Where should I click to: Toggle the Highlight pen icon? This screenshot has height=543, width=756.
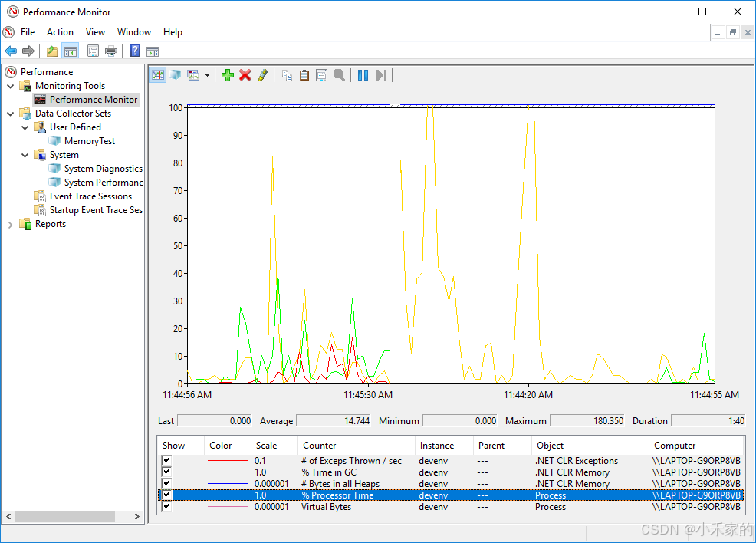pyautogui.click(x=263, y=75)
